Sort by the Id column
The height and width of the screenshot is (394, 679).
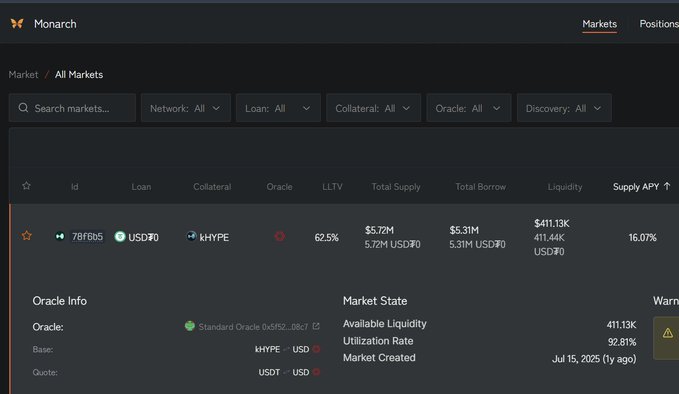point(74,187)
